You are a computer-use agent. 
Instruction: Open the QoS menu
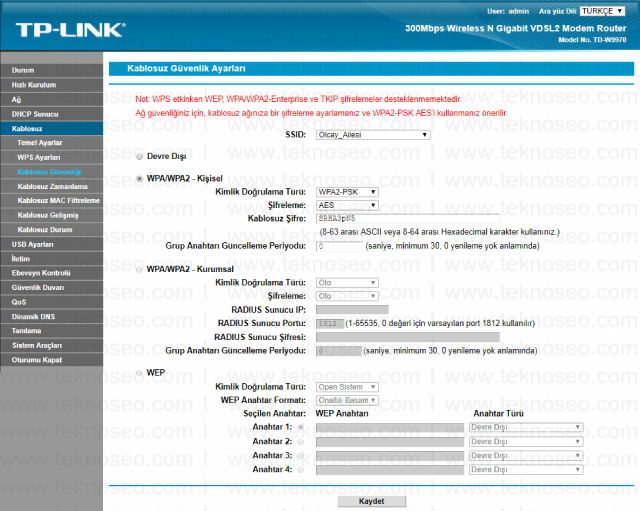(51, 302)
